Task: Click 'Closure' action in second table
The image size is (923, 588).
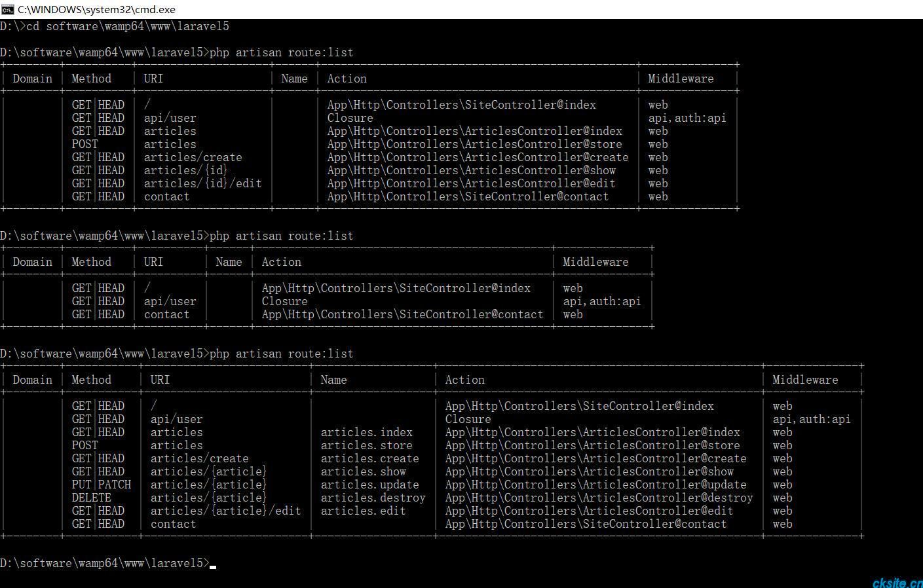Action: (x=284, y=301)
